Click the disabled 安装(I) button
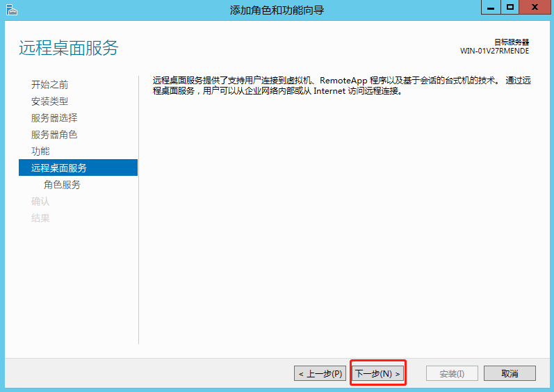554x392 pixels. click(452, 373)
